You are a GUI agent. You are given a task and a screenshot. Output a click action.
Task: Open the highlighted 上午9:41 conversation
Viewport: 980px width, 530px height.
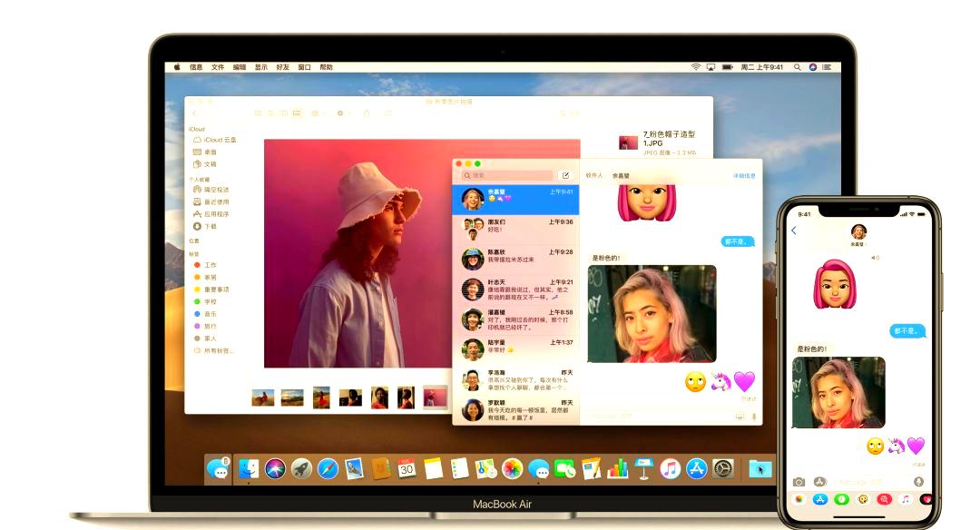[x=516, y=200]
